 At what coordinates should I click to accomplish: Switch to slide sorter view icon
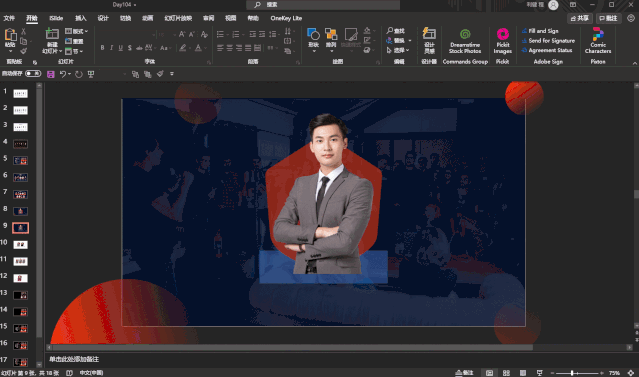click(x=506, y=373)
